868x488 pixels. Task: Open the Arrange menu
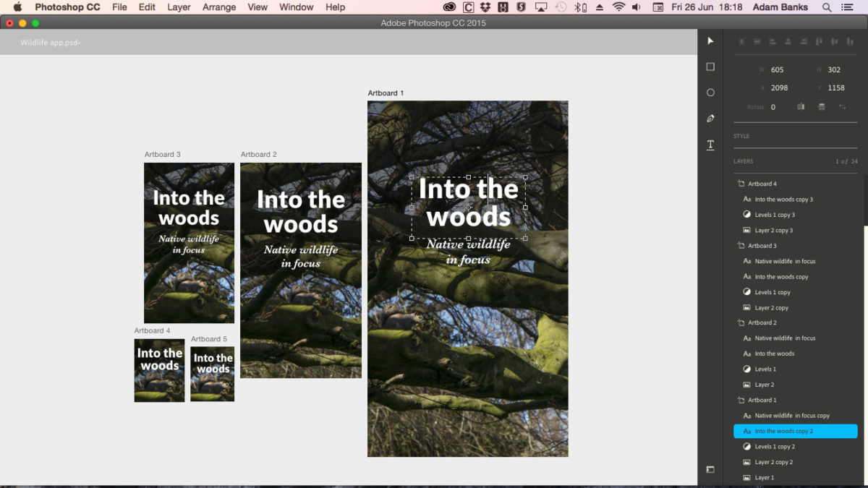coord(218,7)
